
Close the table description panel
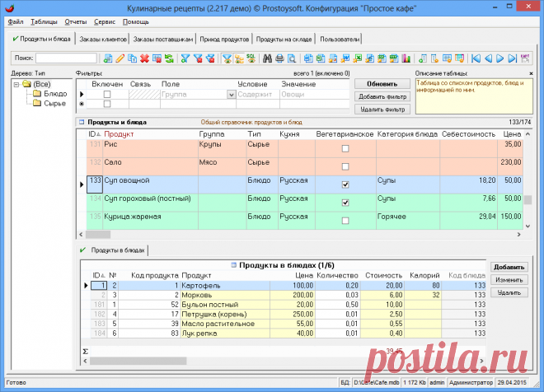[531, 73]
